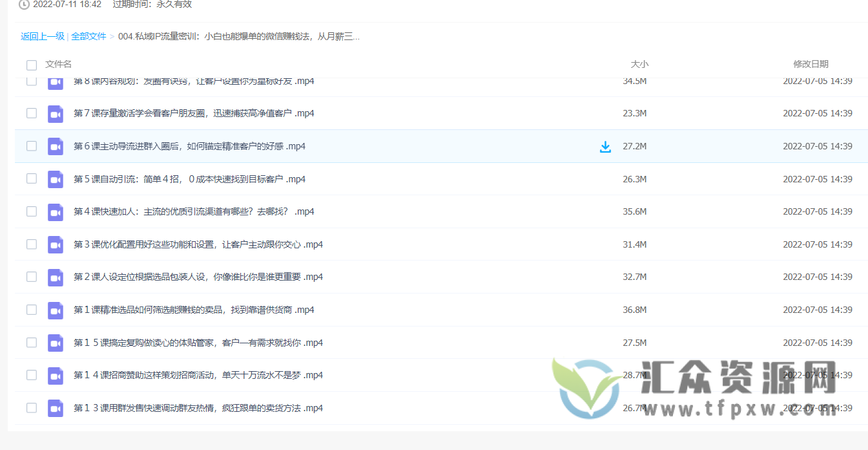Click the clock icon before the 2022-07-11 timestamp
868x450 pixels.
tap(25, 4)
